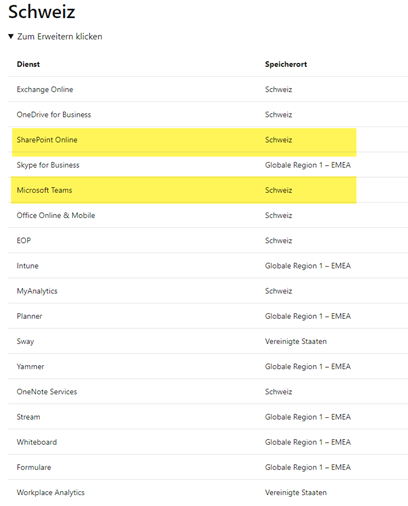Click the Exchange Online row
408x506 pixels.
click(208, 89)
